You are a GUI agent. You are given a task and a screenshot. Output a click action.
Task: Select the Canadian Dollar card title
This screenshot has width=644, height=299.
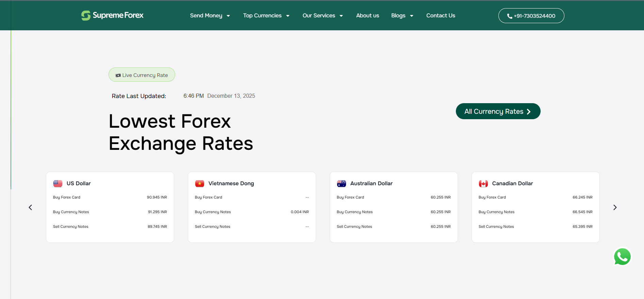pos(512,184)
